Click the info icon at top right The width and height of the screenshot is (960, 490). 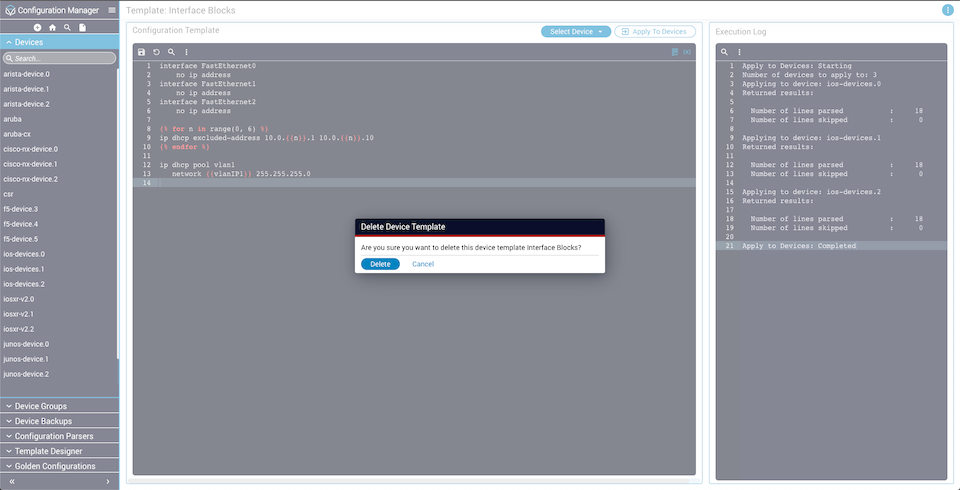click(947, 10)
